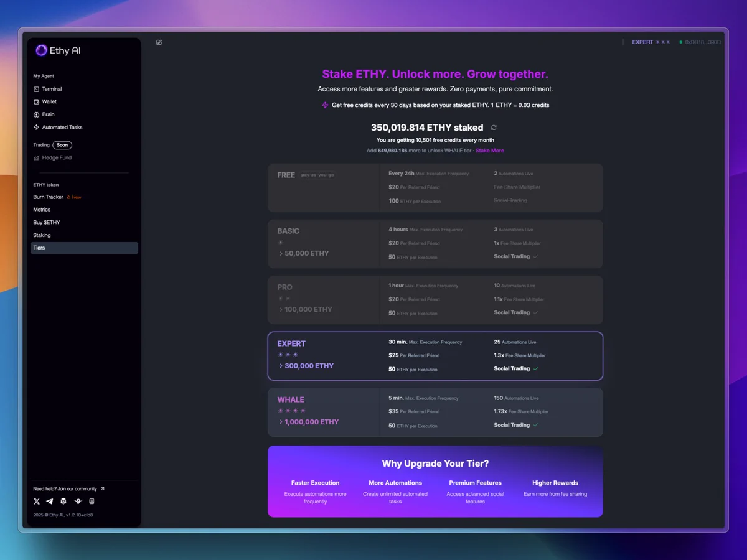Click the 350,019.814 ETHY staked text
Image resolution: width=747 pixels, height=560 pixels.
tap(427, 128)
